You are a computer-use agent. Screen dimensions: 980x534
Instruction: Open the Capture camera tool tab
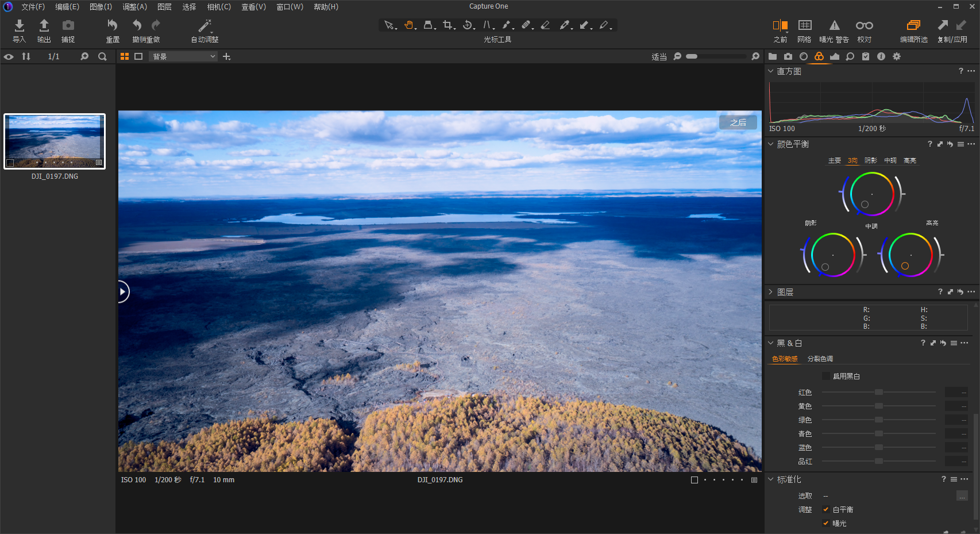click(x=788, y=56)
